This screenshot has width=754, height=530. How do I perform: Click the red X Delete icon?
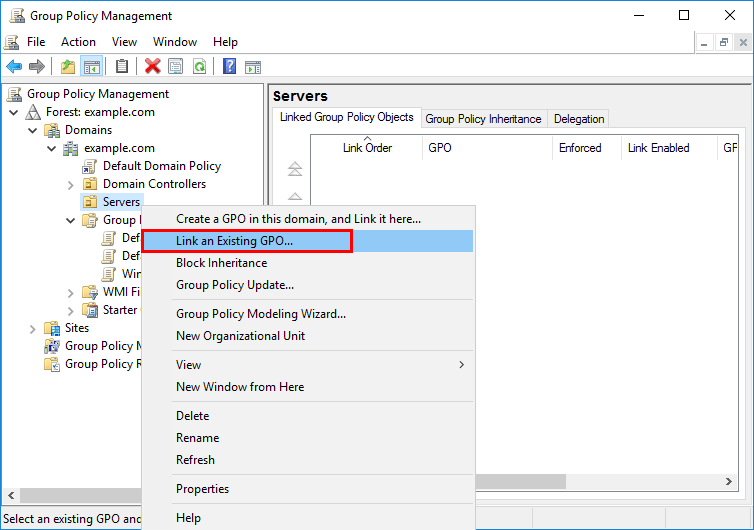[152, 66]
